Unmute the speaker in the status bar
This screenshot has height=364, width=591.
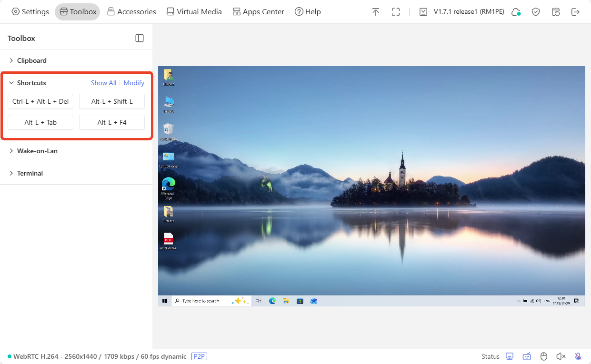561,356
